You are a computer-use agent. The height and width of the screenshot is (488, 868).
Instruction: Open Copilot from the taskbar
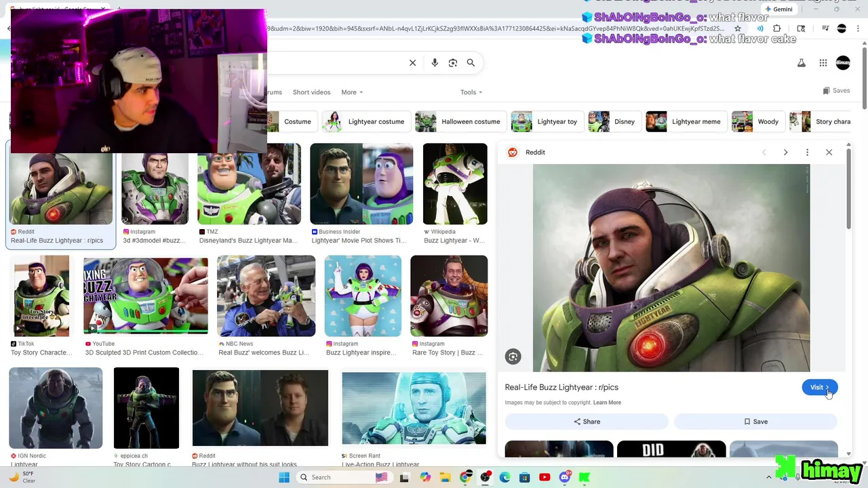point(425,477)
